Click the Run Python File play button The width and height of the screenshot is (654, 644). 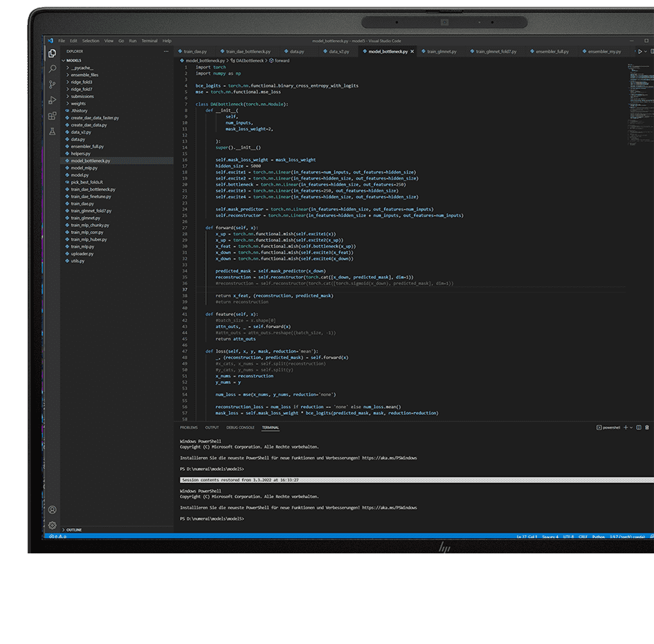click(640, 51)
